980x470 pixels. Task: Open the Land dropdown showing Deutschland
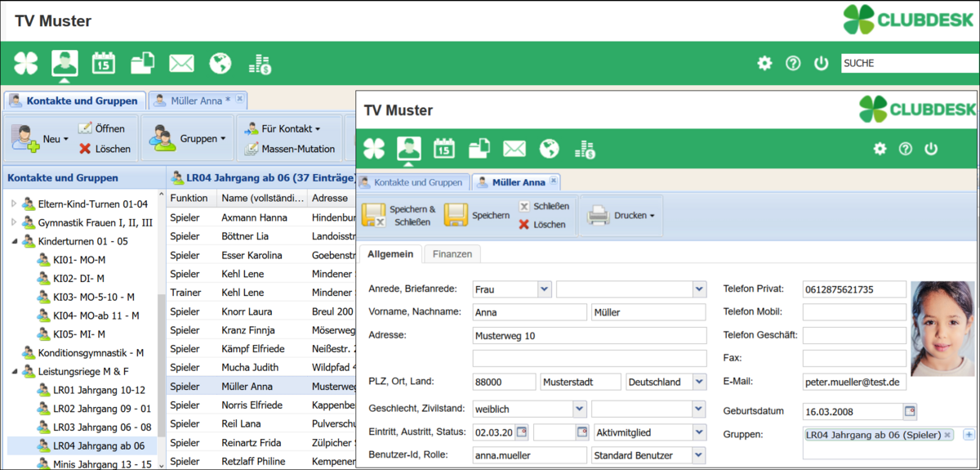tap(698, 382)
